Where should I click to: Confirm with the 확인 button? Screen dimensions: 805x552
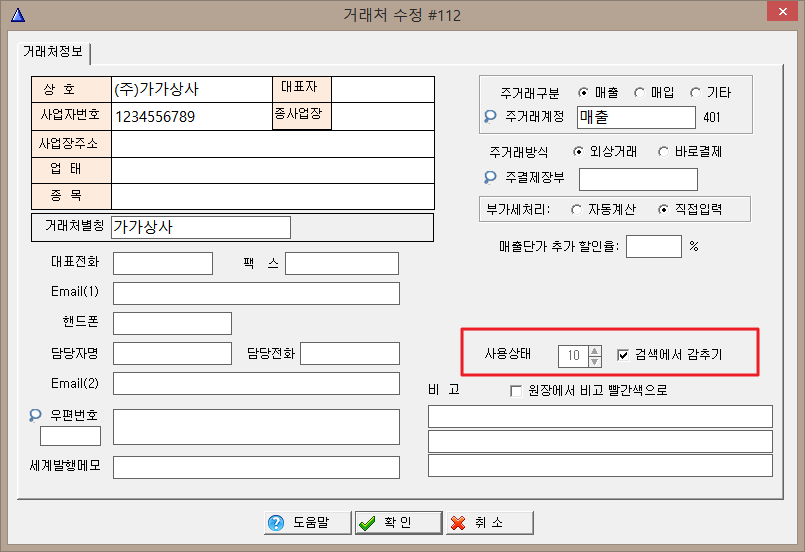pyautogui.click(x=398, y=523)
